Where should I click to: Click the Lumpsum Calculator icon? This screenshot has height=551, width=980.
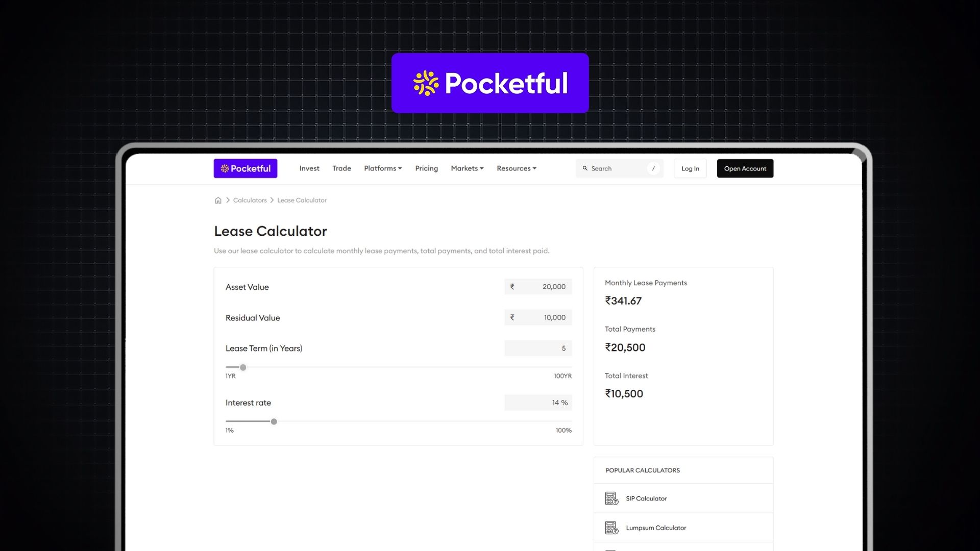611,528
